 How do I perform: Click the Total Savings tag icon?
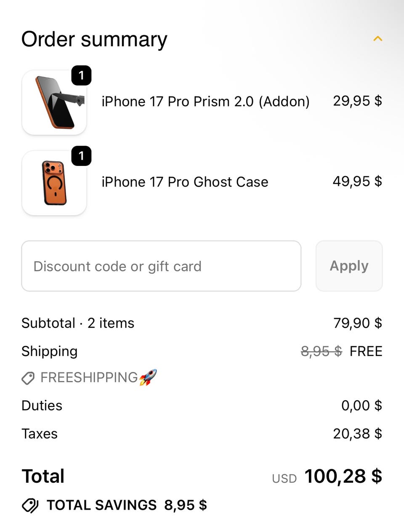pyautogui.click(x=30, y=505)
